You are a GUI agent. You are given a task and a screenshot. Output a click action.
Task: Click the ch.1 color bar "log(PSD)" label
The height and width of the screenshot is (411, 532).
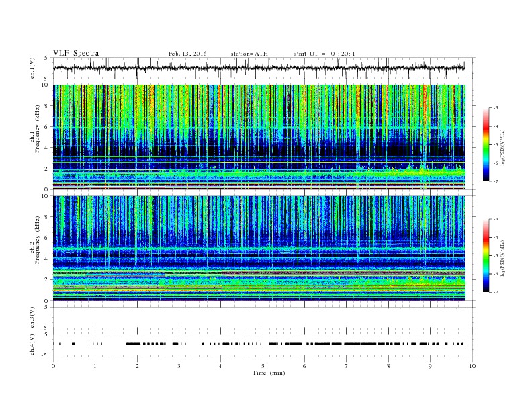tap(502, 146)
